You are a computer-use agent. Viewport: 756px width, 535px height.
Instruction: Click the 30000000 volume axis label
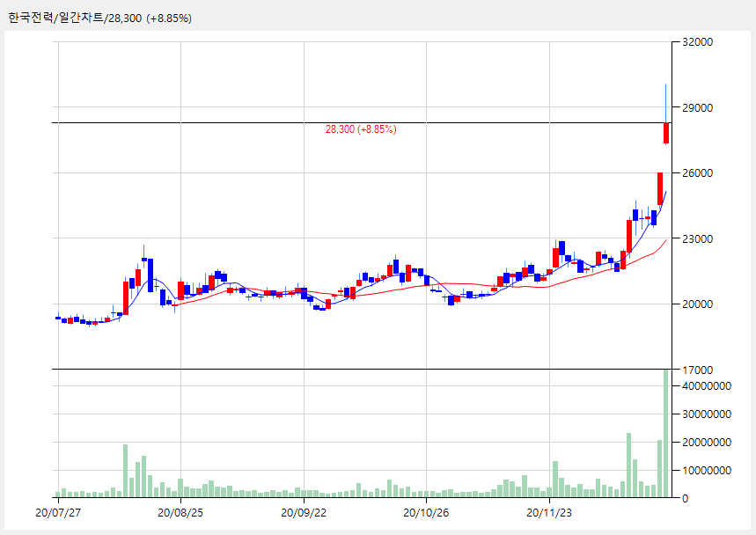tap(707, 414)
